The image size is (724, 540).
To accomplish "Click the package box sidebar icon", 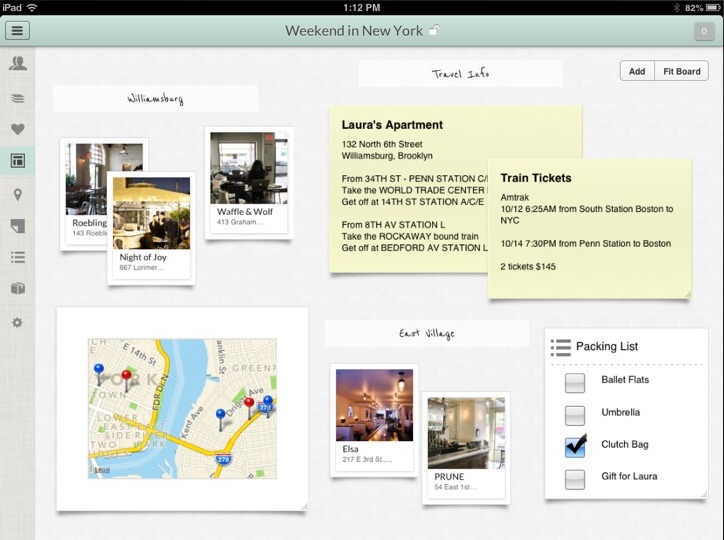I will pos(17,289).
